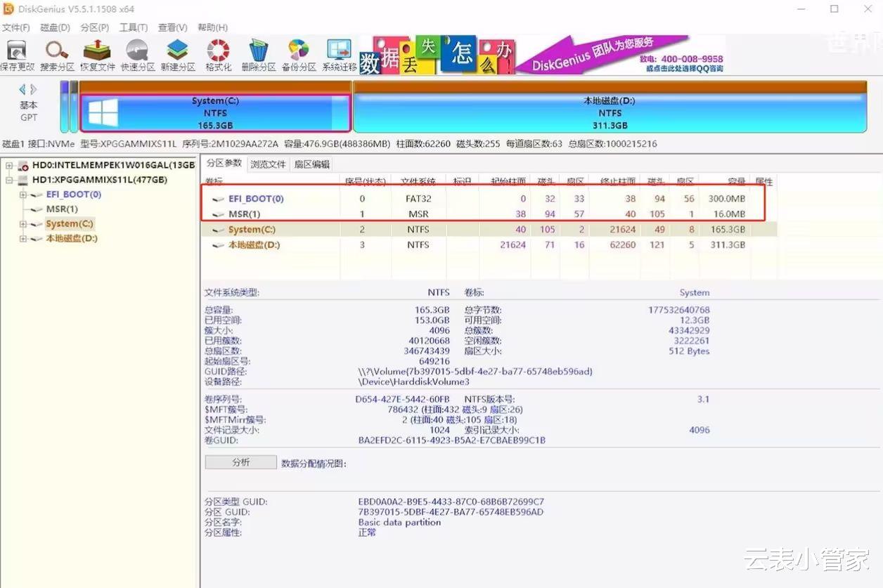
Task: Select the 本地磁盘(D:) row in partition table
Action: click(x=489, y=245)
